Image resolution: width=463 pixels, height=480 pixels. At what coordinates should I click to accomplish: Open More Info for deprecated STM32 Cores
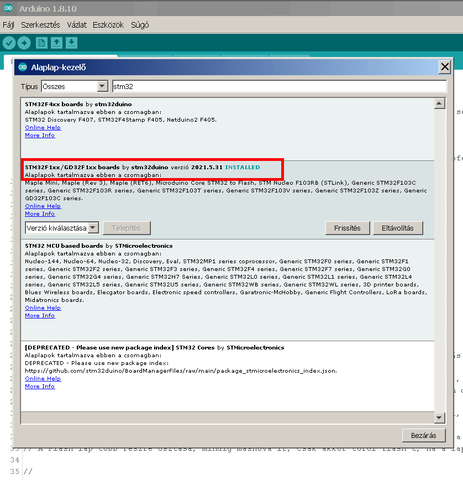40,386
